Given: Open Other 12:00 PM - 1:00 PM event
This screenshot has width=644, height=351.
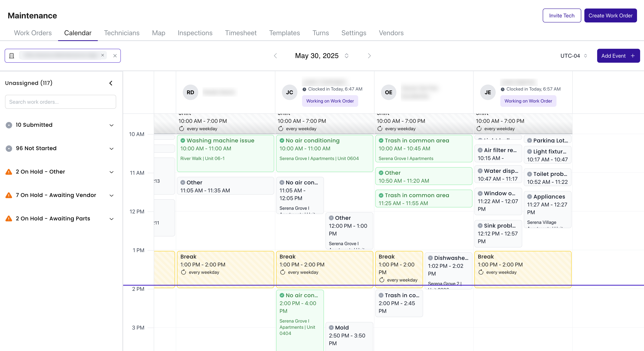Looking at the screenshot, I should click(349, 231).
